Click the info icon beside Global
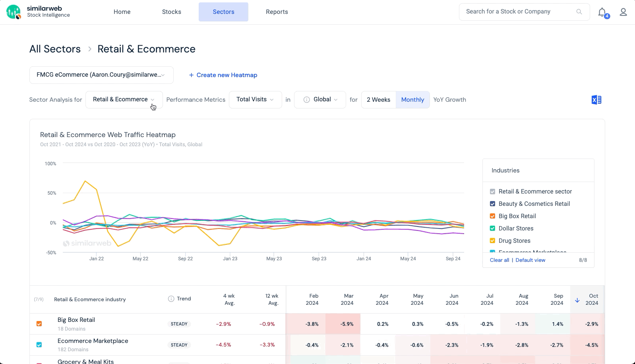The image size is (635, 364). pos(306,100)
